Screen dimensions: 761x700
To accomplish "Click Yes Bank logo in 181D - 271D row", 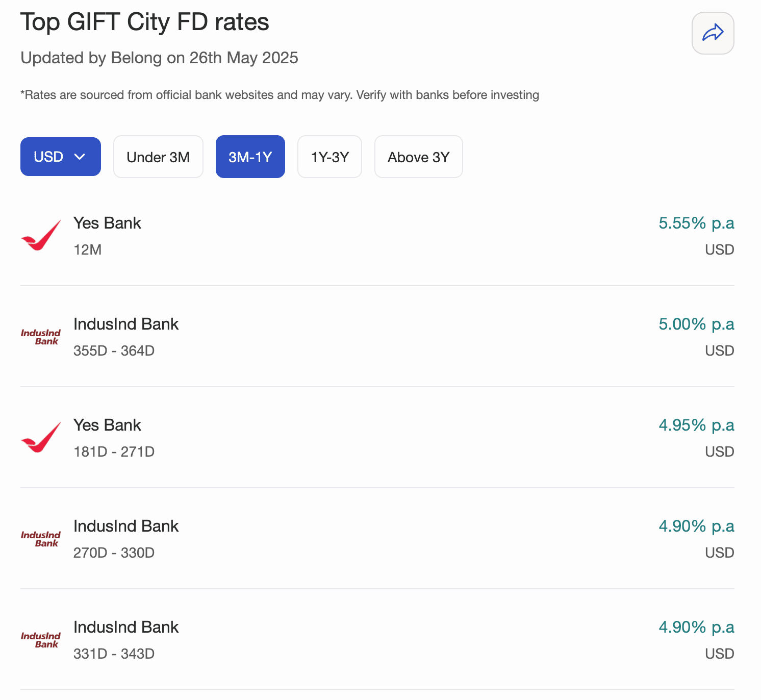I will click(41, 437).
